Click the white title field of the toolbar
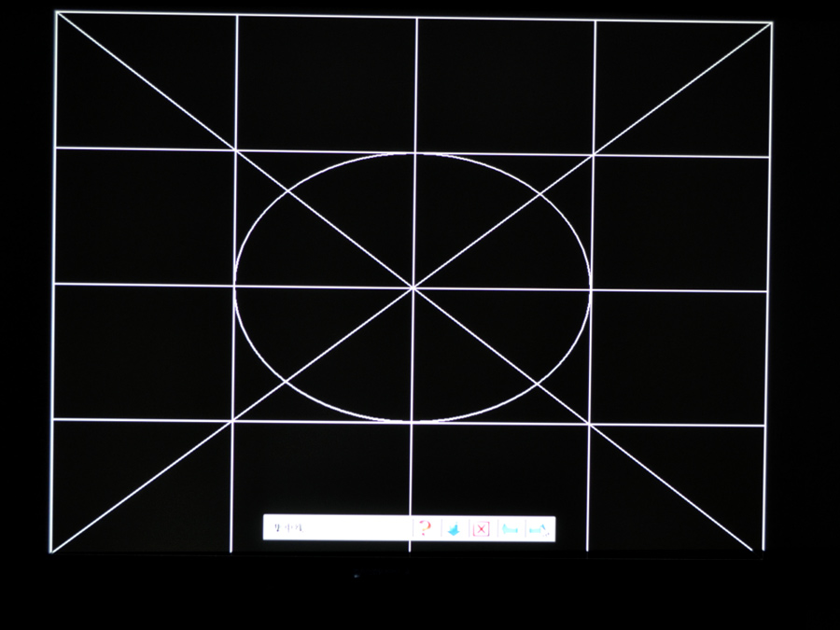The height and width of the screenshot is (630, 840). tap(339, 528)
